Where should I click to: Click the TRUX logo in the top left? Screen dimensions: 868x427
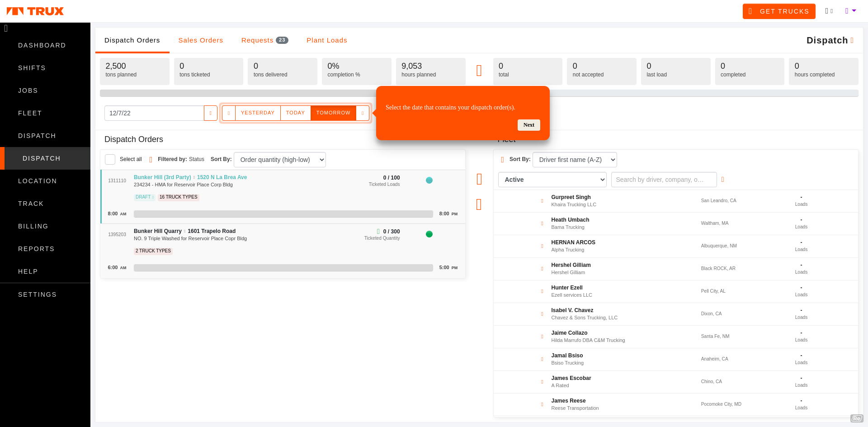point(35,11)
